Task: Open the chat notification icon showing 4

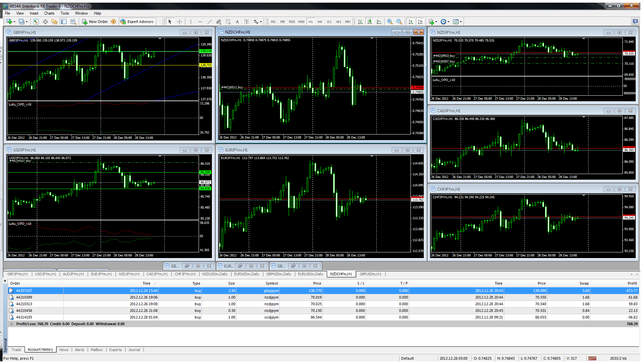Action: click(635, 21)
